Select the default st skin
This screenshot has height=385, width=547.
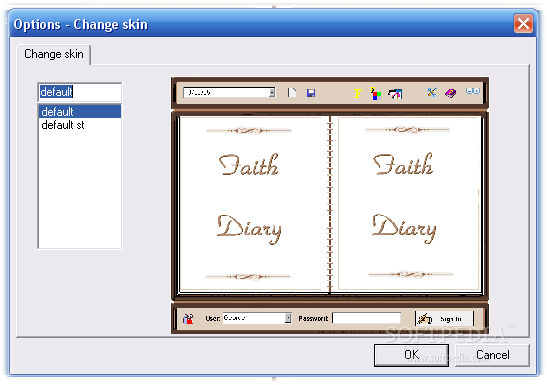(x=80, y=125)
